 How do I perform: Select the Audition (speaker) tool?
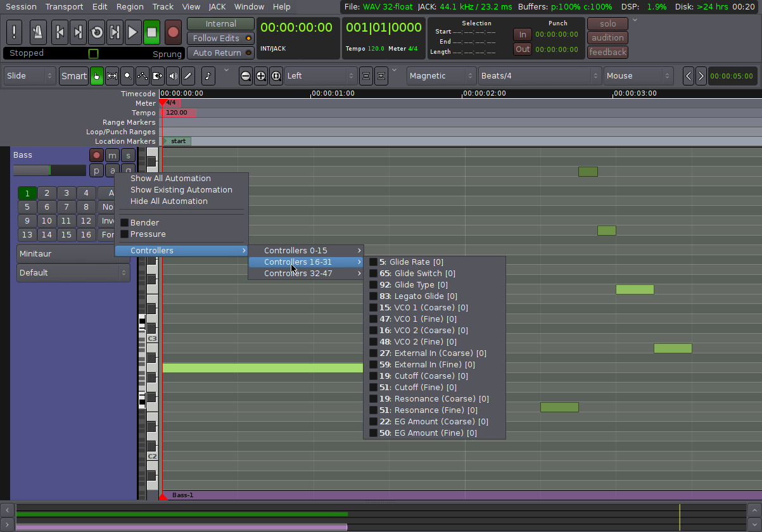[x=172, y=76]
